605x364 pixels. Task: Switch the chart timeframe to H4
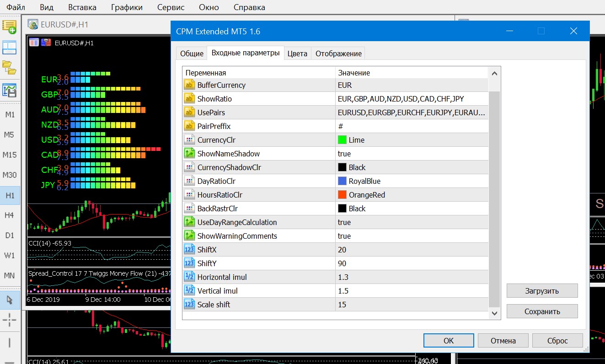coord(9,215)
